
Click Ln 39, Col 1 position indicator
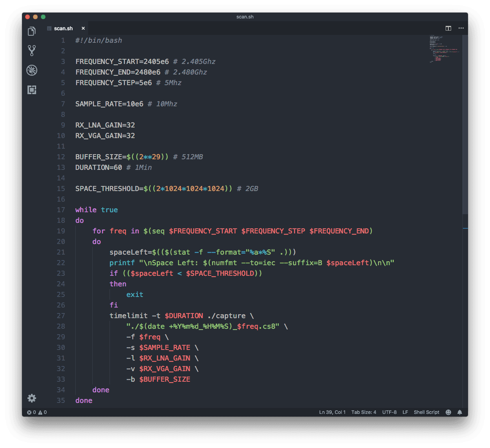click(x=332, y=412)
